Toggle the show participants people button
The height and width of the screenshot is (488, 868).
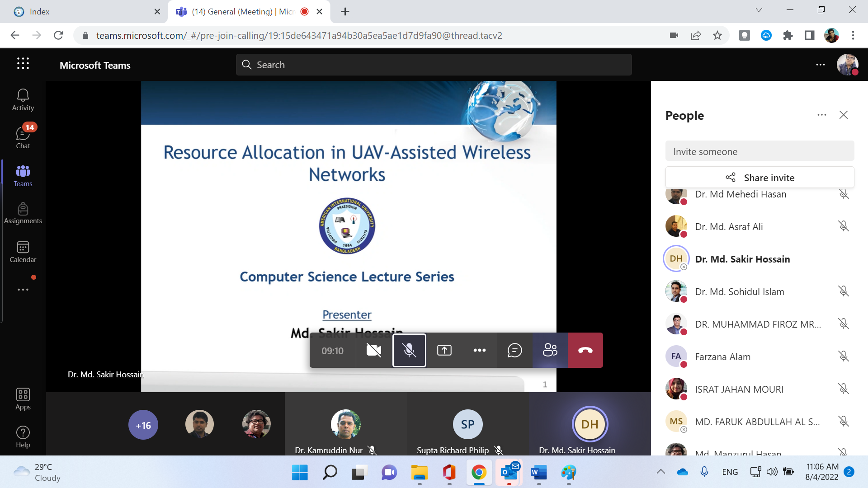tap(550, 350)
